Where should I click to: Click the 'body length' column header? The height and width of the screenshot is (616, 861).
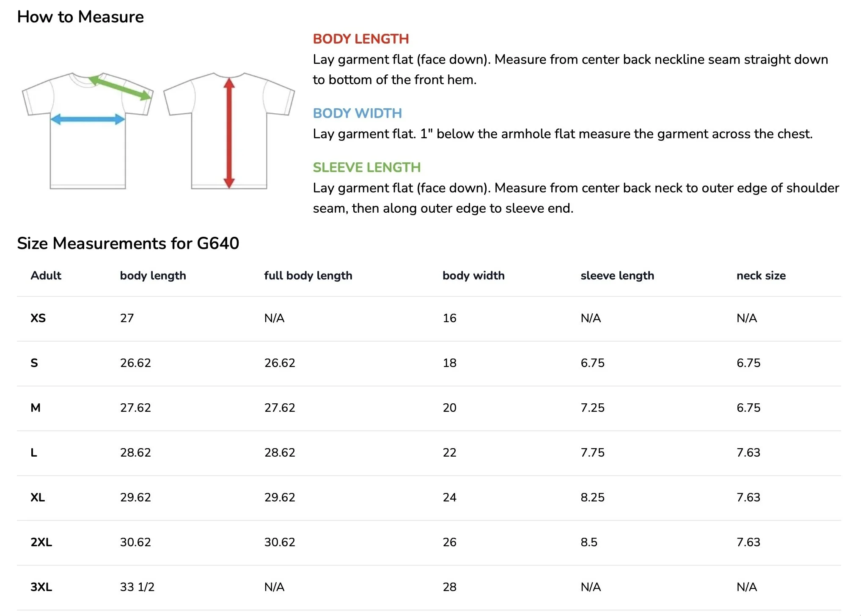(x=153, y=276)
